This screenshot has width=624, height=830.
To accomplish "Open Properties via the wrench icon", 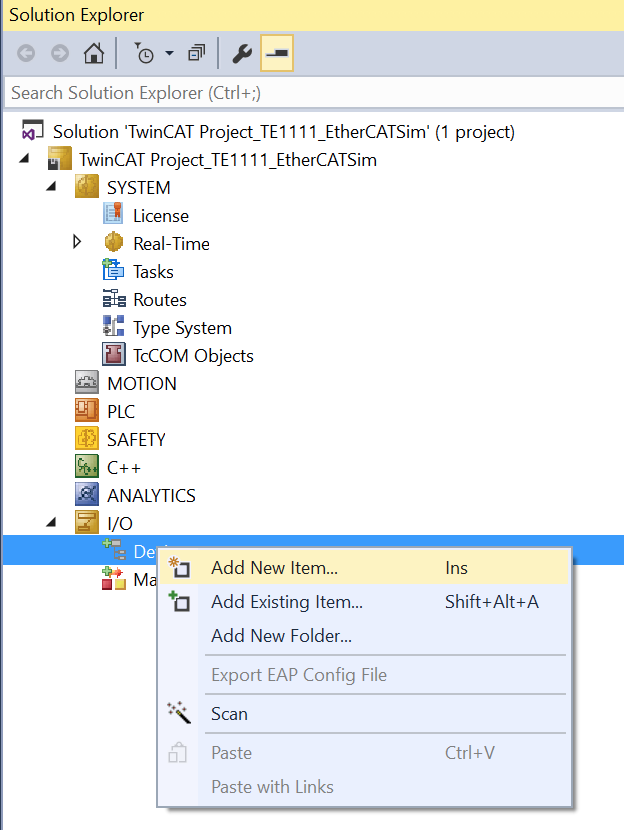I will pyautogui.click(x=242, y=53).
